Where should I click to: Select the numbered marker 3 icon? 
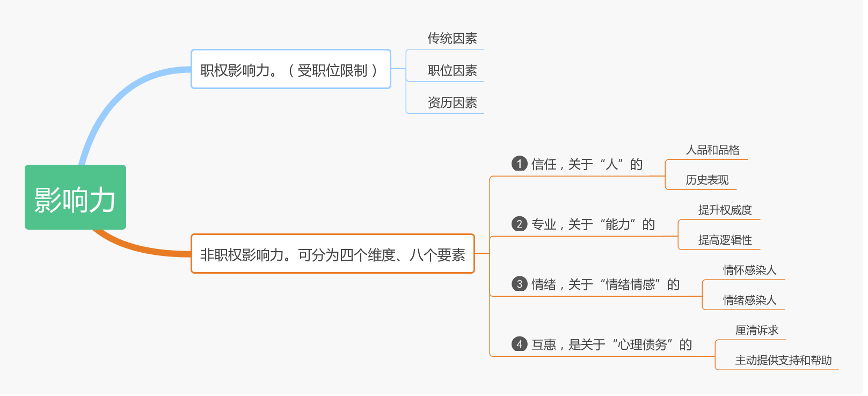click(519, 284)
